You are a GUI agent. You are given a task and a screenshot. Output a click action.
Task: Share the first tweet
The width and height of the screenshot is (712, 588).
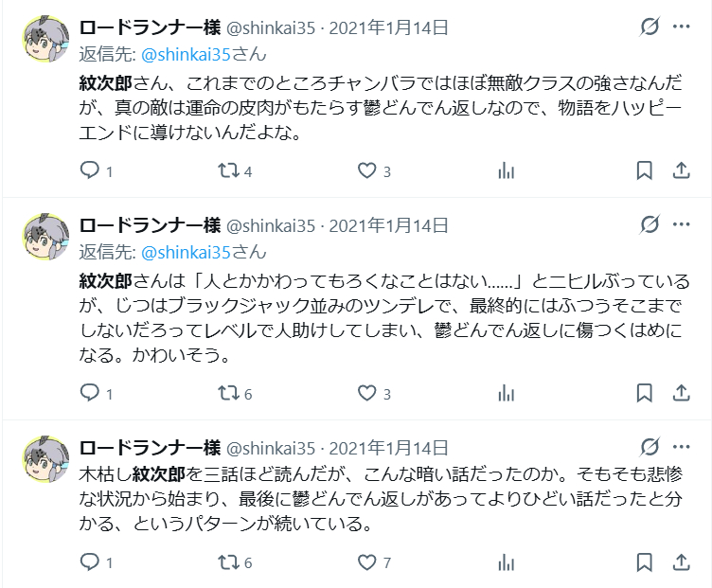click(680, 171)
